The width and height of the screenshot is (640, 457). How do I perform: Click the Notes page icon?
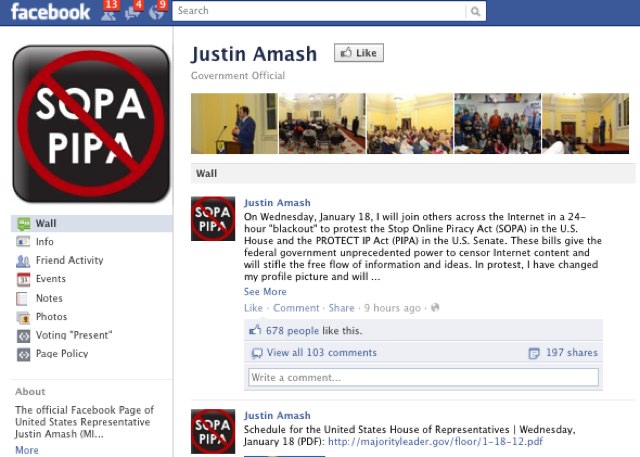tap(22, 299)
